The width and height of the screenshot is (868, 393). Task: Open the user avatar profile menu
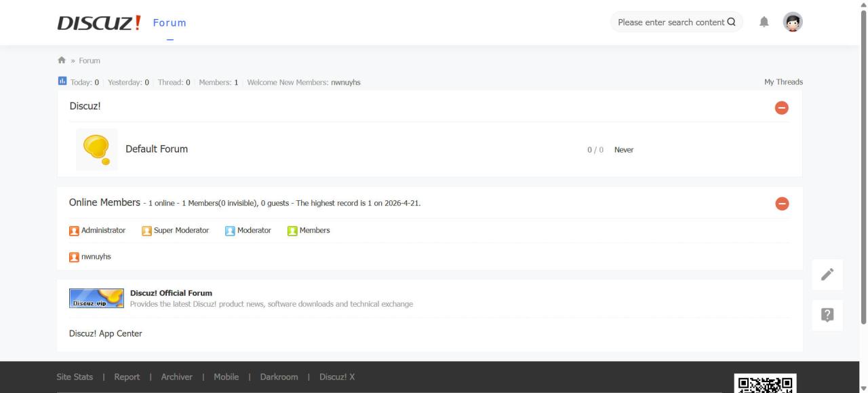click(792, 22)
